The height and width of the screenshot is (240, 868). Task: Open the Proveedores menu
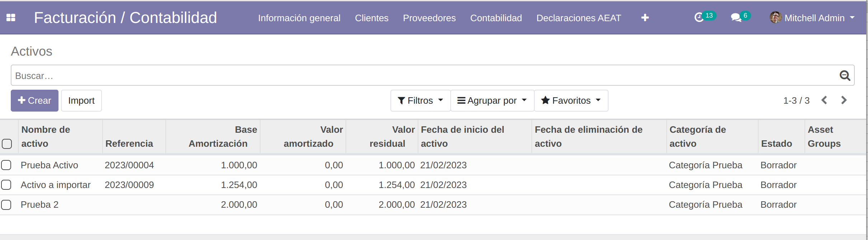click(x=429, y=18)
